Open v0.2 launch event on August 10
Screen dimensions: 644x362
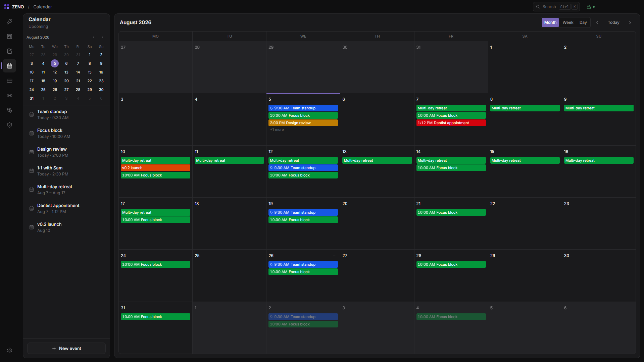pos(155,168)
